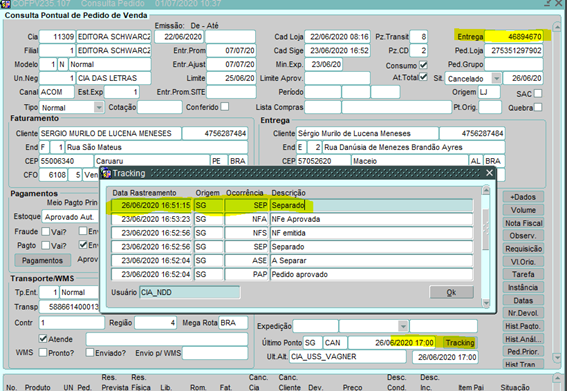Enable the SAC checkbox
Screen dimensions: 567x391
click(x=538, y=93)
